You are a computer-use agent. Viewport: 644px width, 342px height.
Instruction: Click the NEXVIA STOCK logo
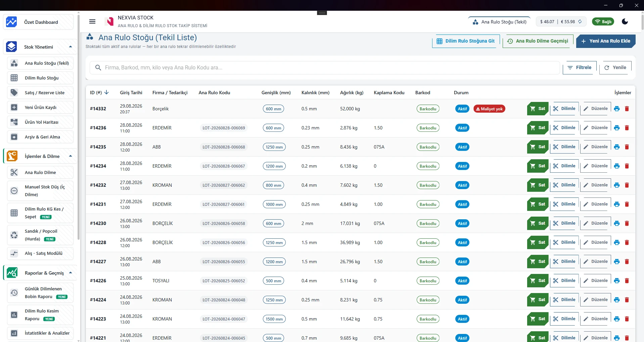pos(109,21)
